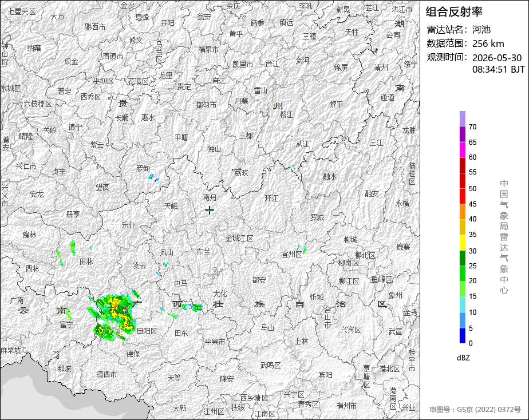Click the 南丹 county label
This screenshot has height=420, width=529.
click(x=210, y=197)
